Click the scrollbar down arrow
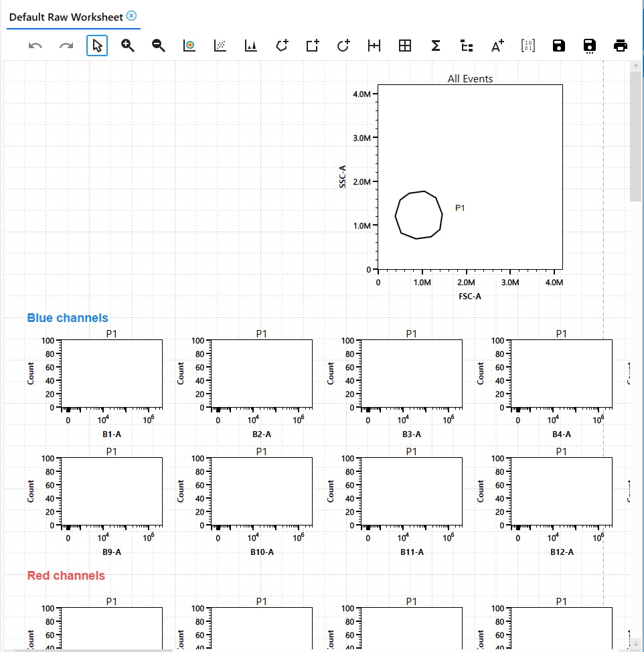The height and width of the screenshot is (652, 644). (x=635, y=643)
